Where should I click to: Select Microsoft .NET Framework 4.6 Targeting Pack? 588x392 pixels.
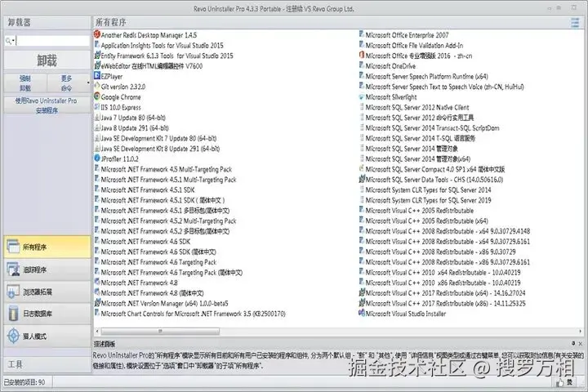click(158, 262)
